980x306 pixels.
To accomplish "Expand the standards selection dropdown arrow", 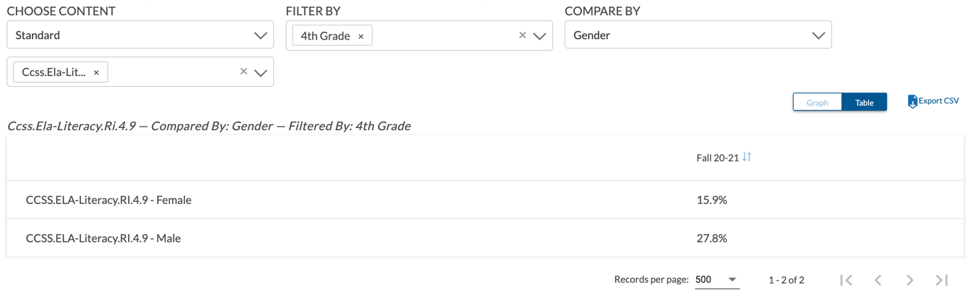I will pos(260,73).
